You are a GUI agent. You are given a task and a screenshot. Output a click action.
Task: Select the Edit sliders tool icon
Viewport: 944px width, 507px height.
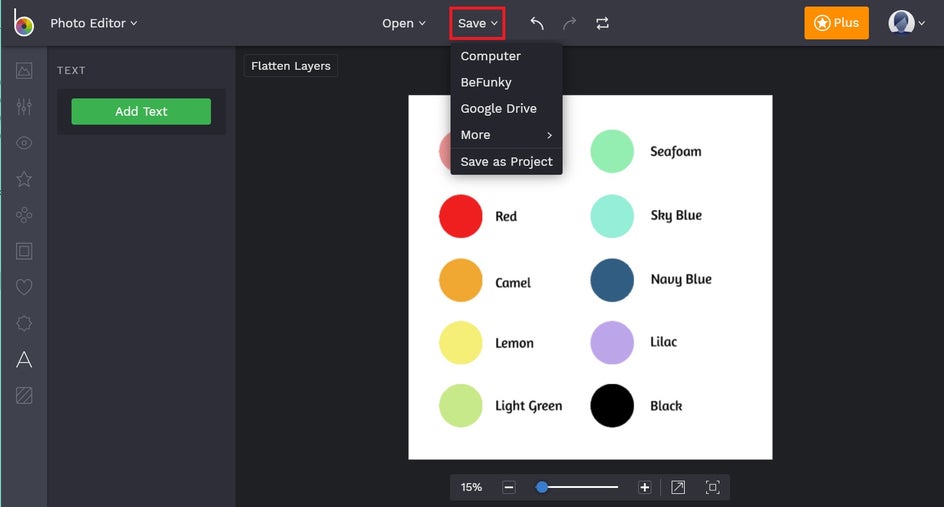pyautogui.click(x=24, y=107)
